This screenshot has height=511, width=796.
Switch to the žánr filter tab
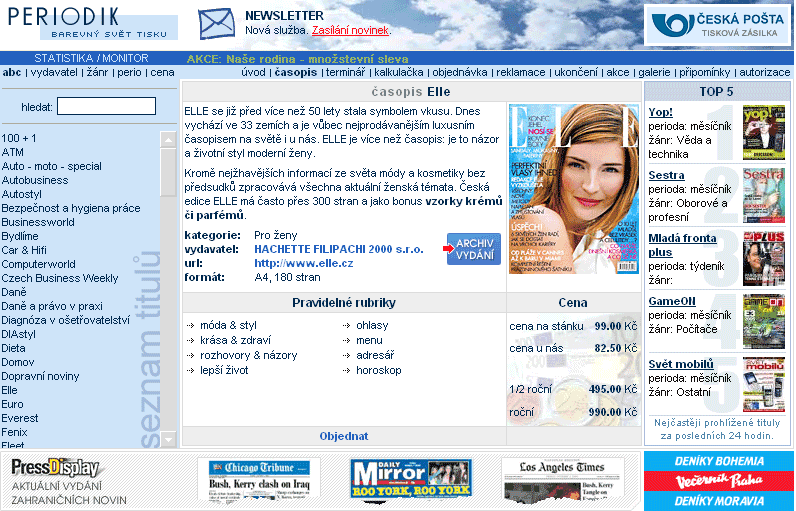pos(95,72)
